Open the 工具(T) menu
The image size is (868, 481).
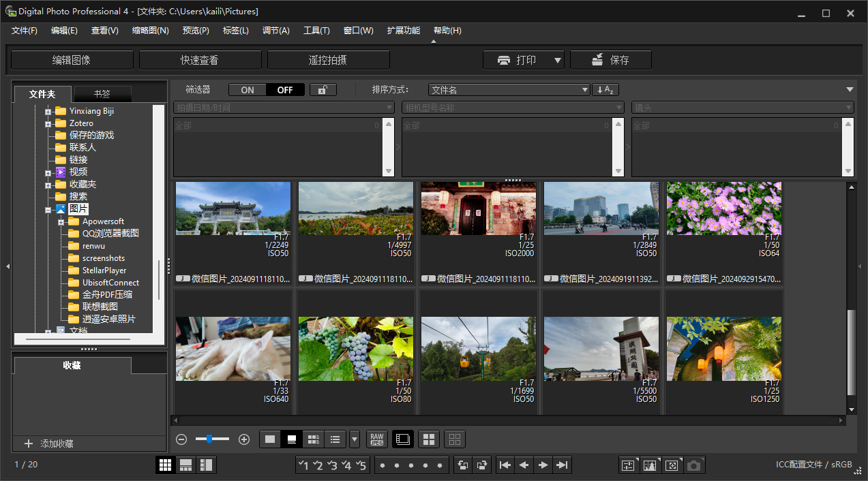(x=316, y=31)
